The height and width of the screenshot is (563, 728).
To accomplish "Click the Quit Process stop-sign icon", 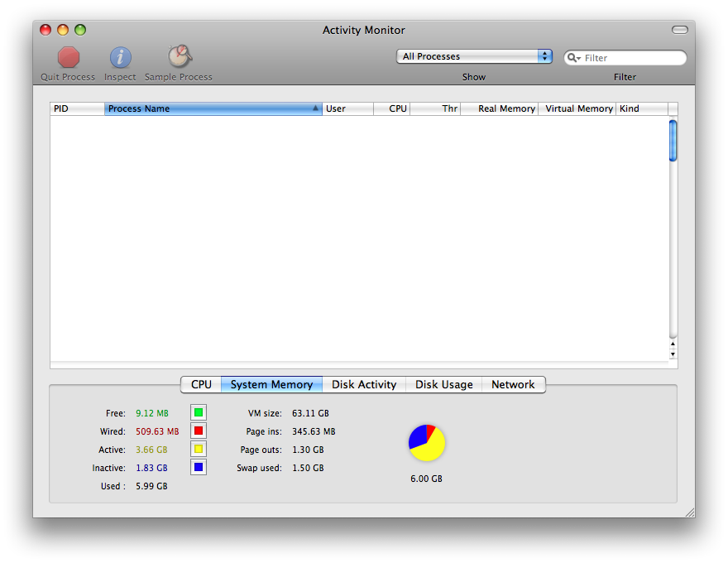I will (68, 58).
